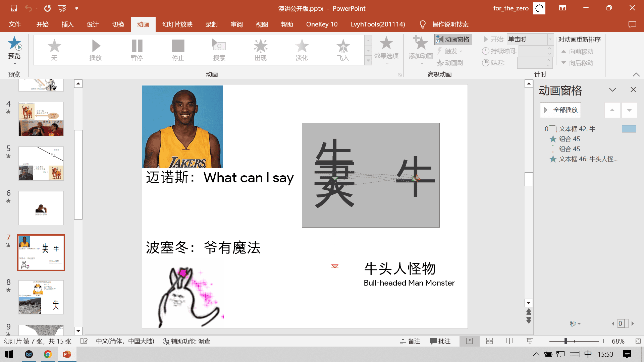
Task: Switch to the Slide Show tab
Action: (x=177, y=24)
